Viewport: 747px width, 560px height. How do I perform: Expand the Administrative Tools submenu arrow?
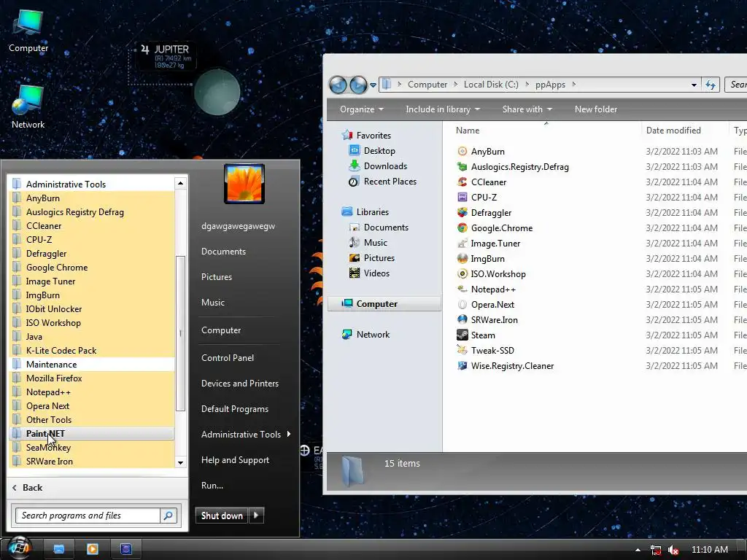tap(289, 434)
